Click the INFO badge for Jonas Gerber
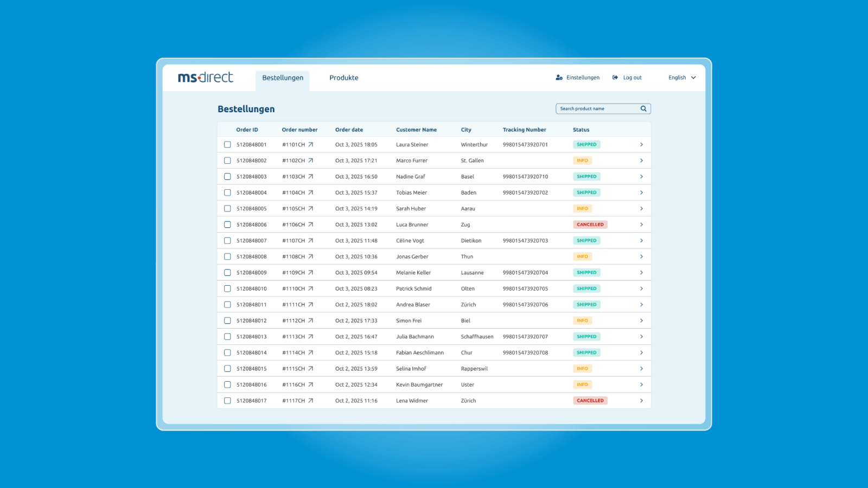 (582, 256)
